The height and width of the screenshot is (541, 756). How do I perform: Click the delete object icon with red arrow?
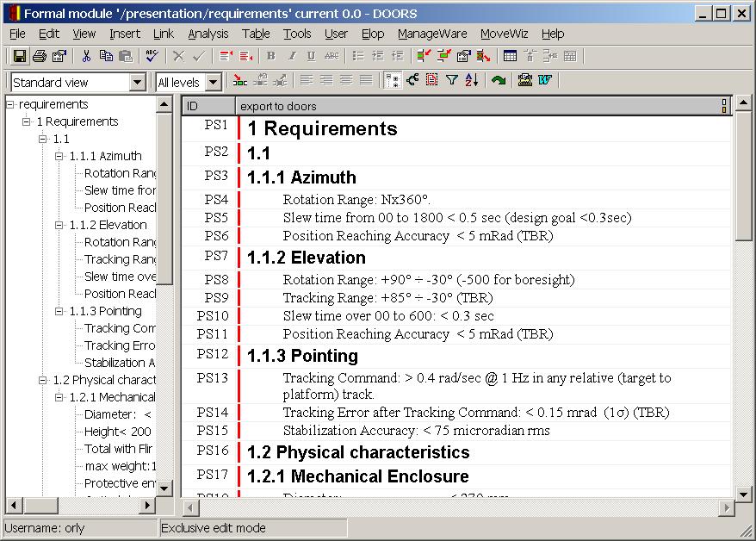click(x=483, y=56)
